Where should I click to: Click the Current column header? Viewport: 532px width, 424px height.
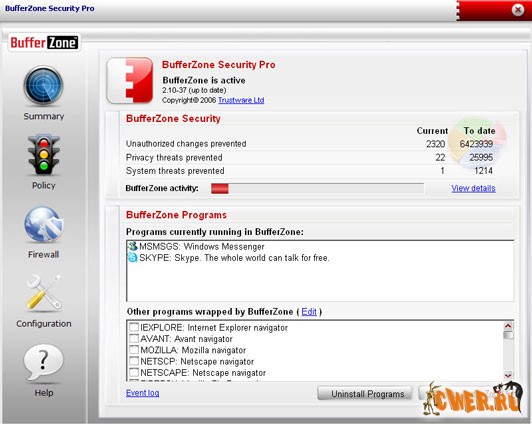pyautogui.click(x=432, y=131)
